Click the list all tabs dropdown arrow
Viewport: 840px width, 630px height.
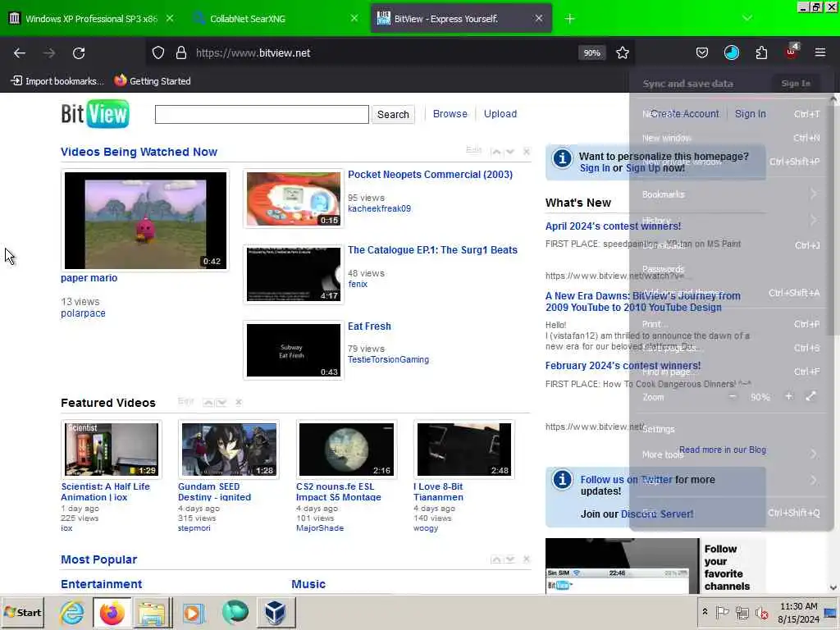[747, 18]
